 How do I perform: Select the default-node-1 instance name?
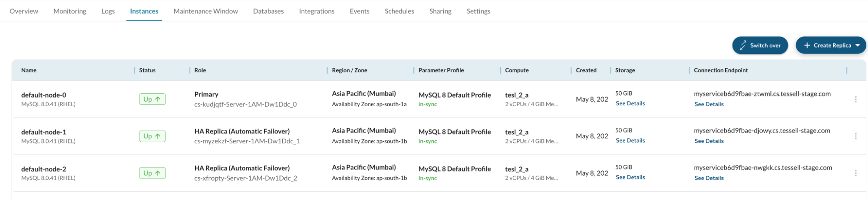(43, 132)
